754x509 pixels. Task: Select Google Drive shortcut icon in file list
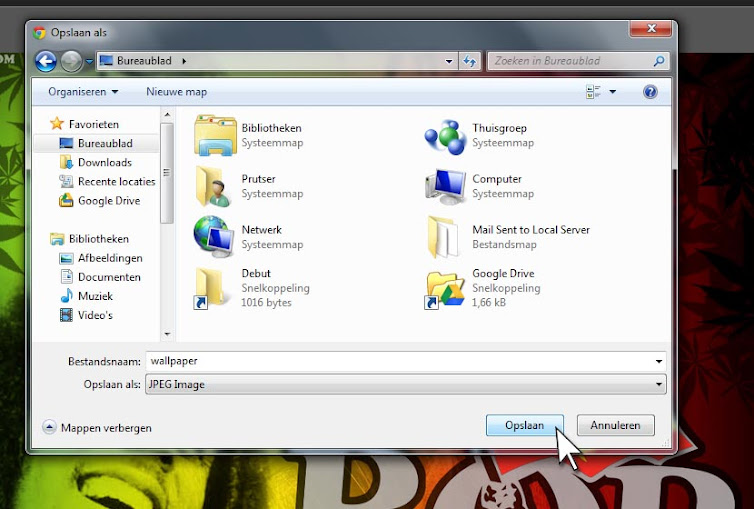coord(444,290)
